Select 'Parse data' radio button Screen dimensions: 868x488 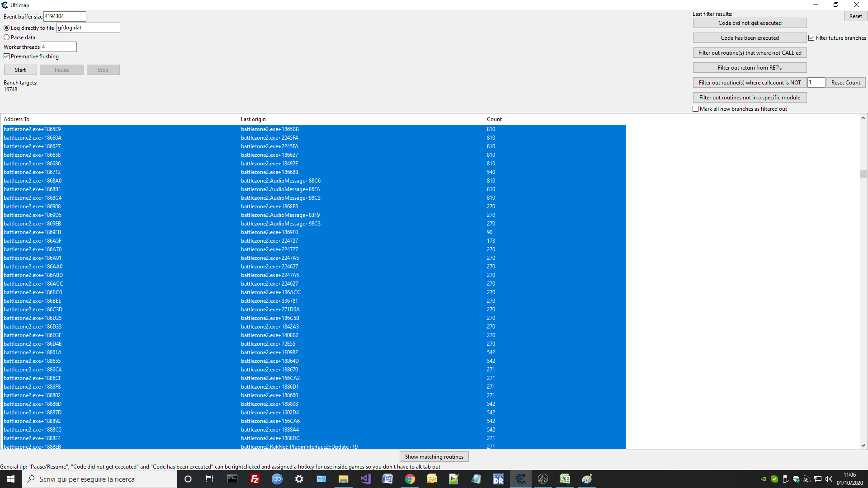tap(7, 37)
